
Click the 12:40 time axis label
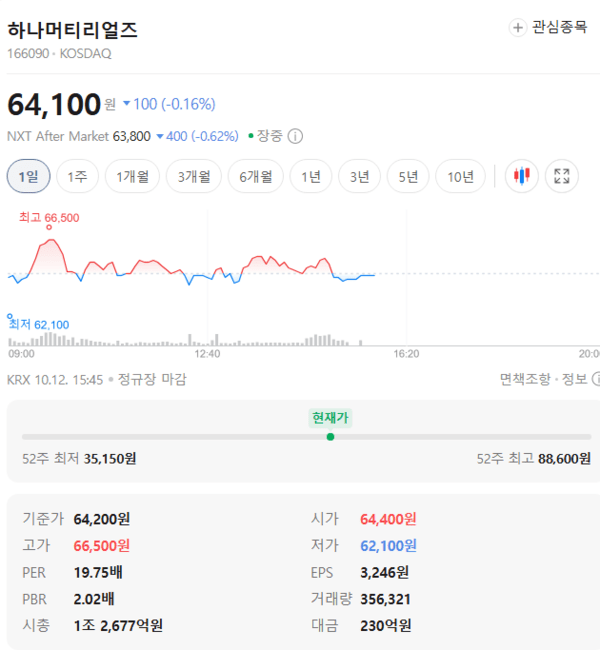(x=207, y=354)
